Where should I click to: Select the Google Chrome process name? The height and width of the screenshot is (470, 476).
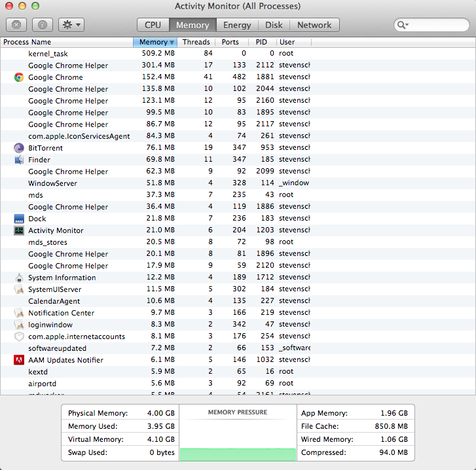[x=55, y=77]
